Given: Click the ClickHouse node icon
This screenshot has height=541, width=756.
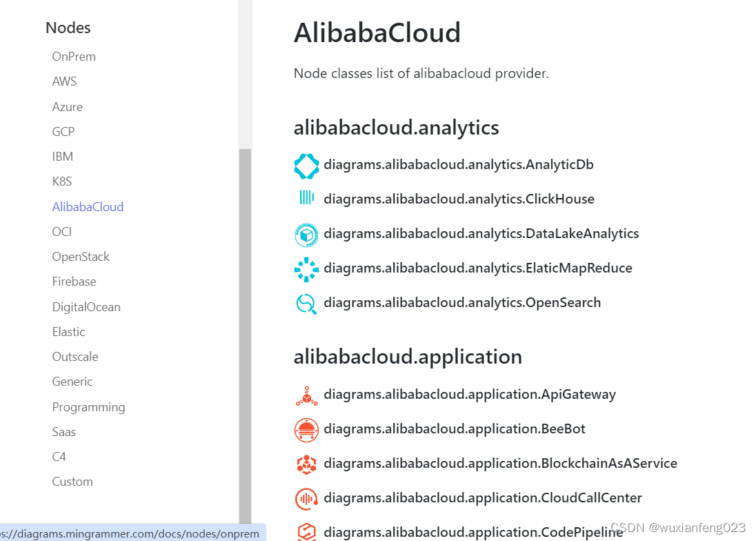Looking at the screenshot, I should pyautogui.click(x=307, y=197).
